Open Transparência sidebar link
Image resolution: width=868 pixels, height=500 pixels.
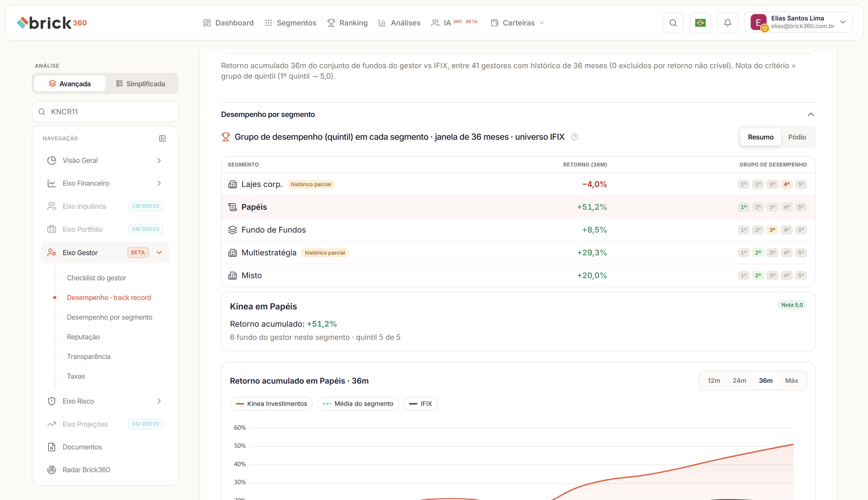click(89, 357)
